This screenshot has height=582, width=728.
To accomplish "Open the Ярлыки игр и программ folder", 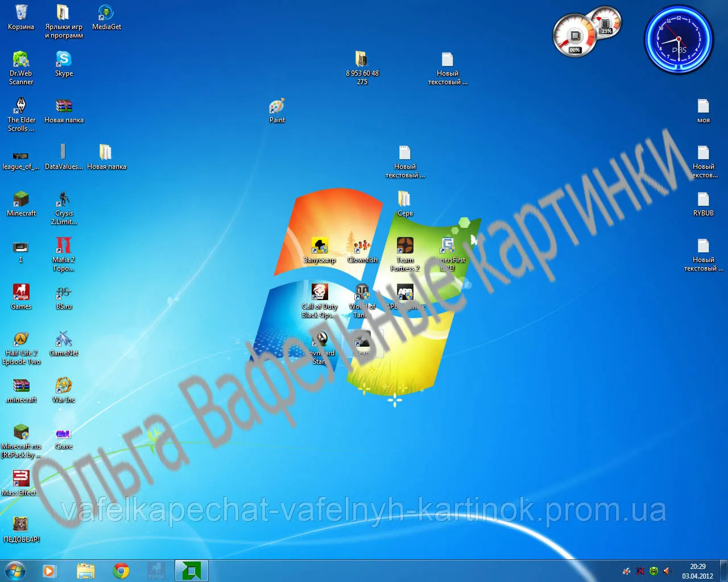I will [x=64, y=22].
